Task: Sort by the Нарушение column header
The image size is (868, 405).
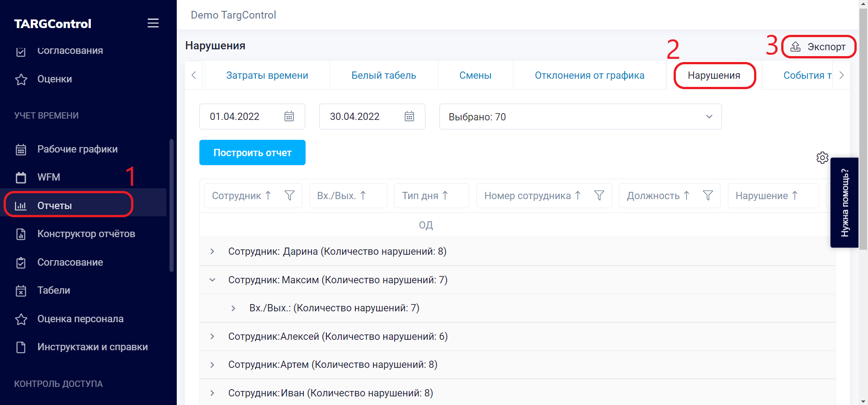Action: pyautogui.click(x=767, y=195)
